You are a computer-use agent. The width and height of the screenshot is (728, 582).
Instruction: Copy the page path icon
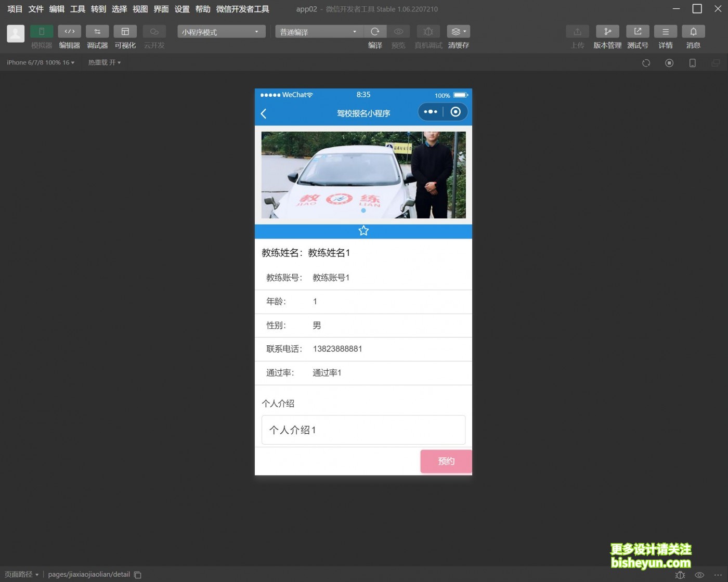click(x=138, y=575)
